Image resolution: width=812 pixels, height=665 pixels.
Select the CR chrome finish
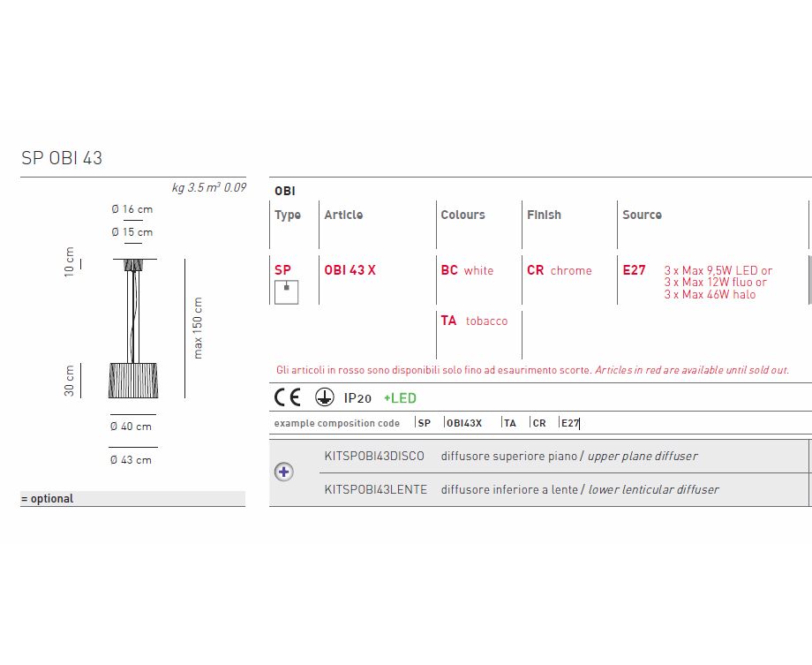[560, 270]
